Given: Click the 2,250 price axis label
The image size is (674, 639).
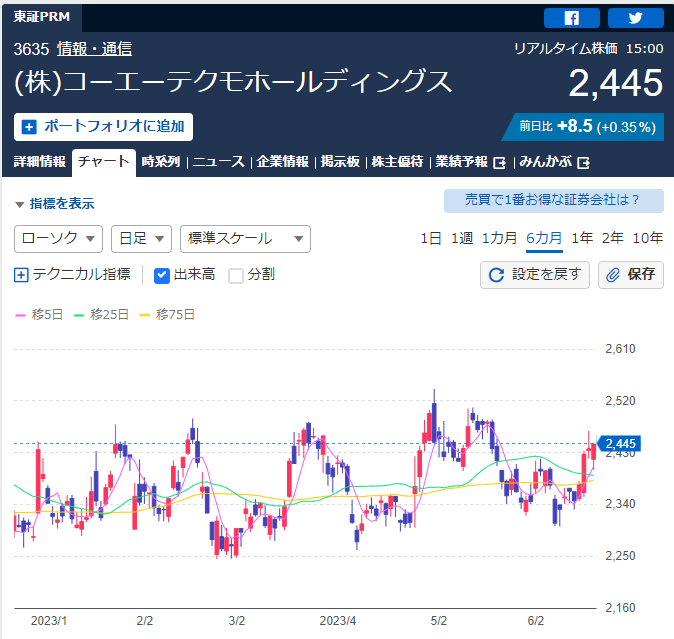Looking at the screenshot, I should coord(620,556).
